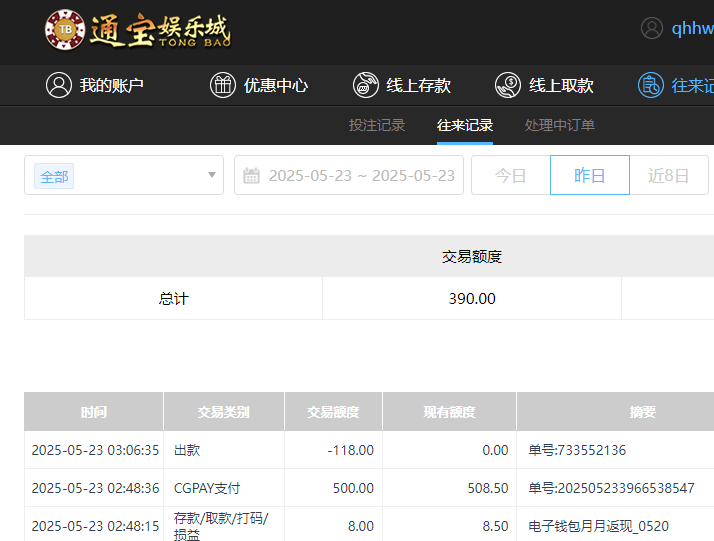The width and height of the screenshot is (714, 541).
Task: Click the My Account person icon
Action: (58, 85)
